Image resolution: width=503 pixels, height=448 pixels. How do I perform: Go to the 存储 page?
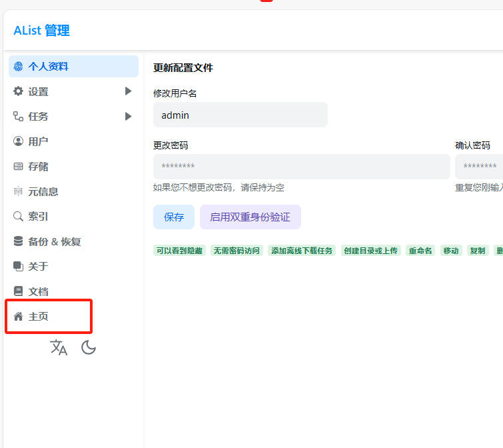pos(73,166)
